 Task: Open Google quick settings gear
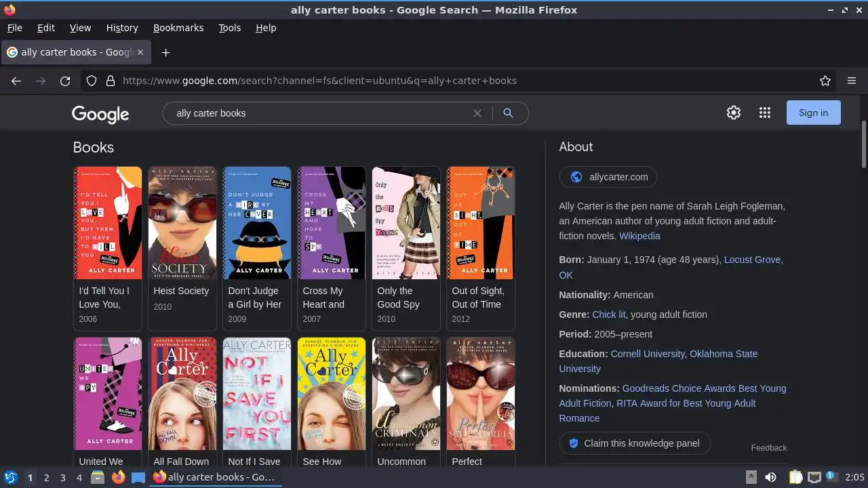pyautogui.click(x=734, y=113)
